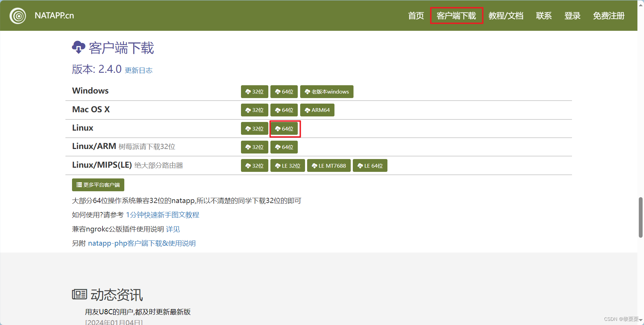This screenshot has width=644, height=325.
Task: Download the LE 64位 MIPS client
Action: point(370,166)
